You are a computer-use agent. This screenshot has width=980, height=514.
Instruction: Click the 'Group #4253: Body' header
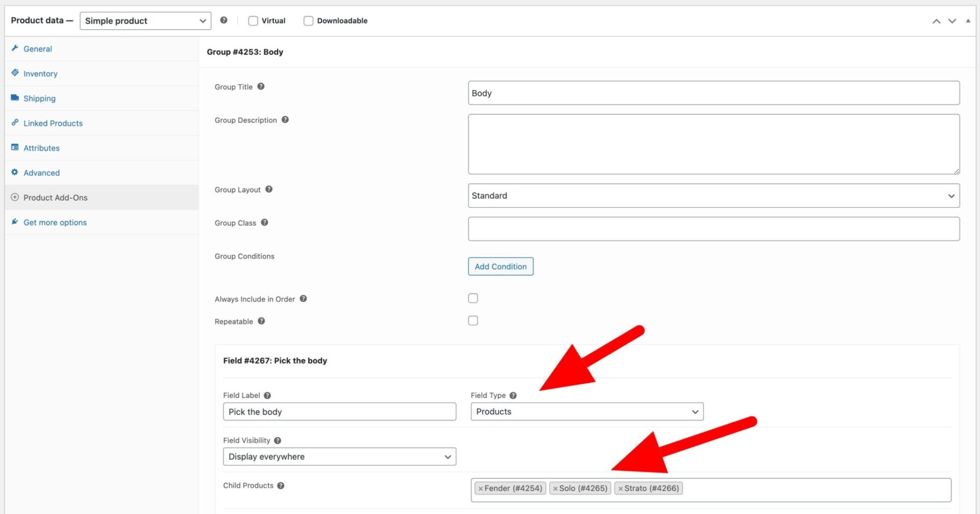click(245, 52)
